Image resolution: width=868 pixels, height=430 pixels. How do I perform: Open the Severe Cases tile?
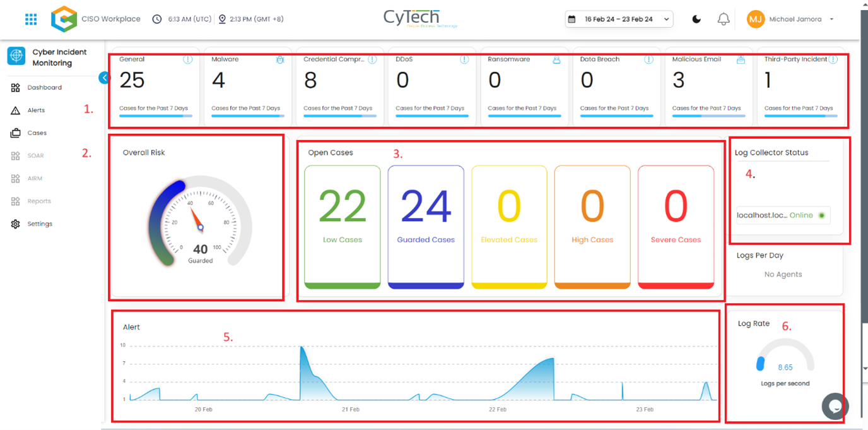coord(676,227)
